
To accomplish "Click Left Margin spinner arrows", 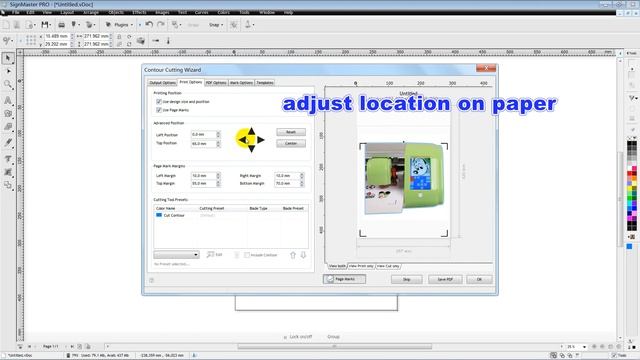I will pyautogui.click(x=218, y=176).
